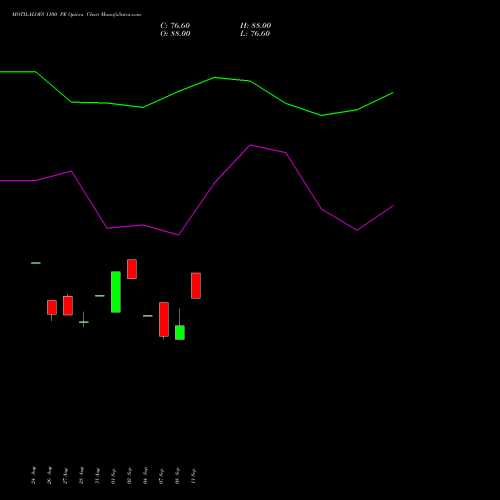Click the high price H: 88.00 label
The height and width of the screenshot is (500, 500).
click(x=255, y=26)
